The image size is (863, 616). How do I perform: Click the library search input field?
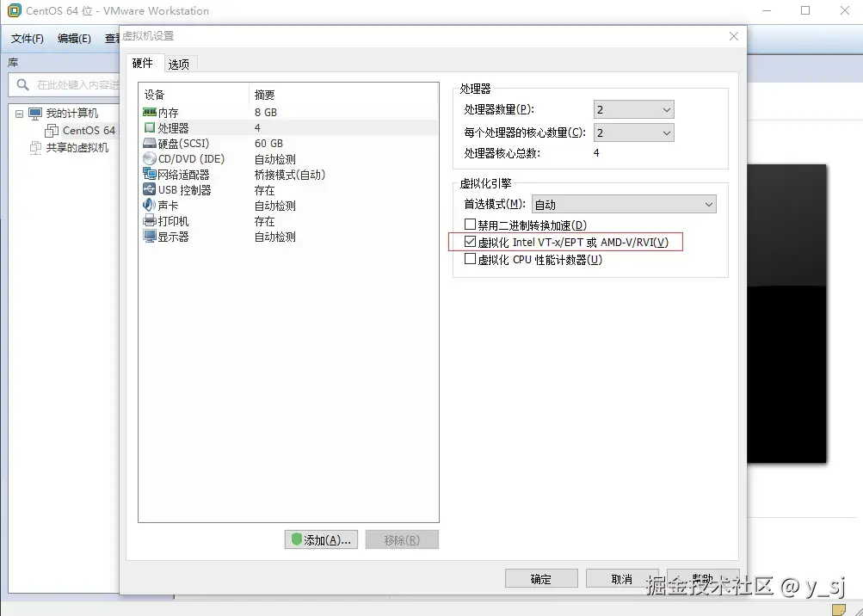65,85
